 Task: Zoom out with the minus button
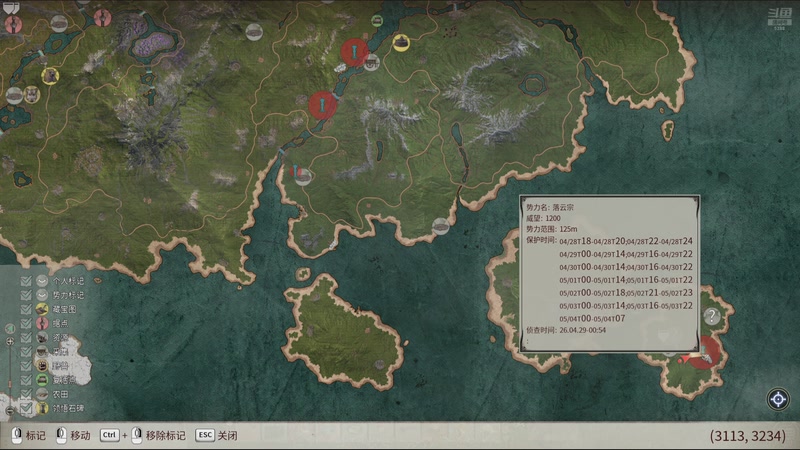click(x=10, y=410)
